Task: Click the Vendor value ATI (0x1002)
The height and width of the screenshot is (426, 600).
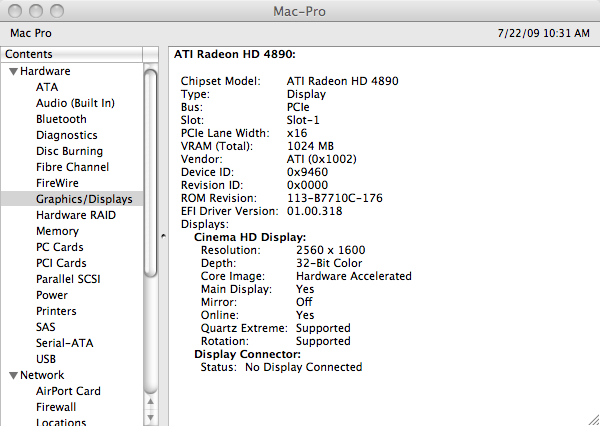Action: 321,159
